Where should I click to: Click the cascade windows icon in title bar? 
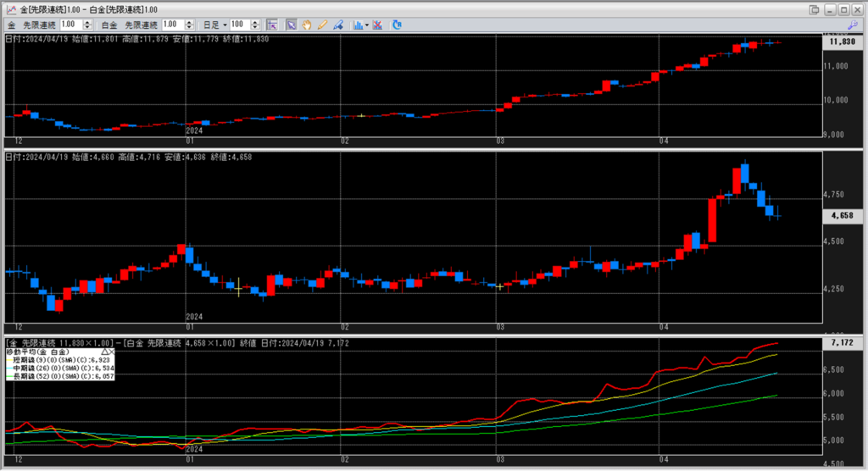point(815,9)
